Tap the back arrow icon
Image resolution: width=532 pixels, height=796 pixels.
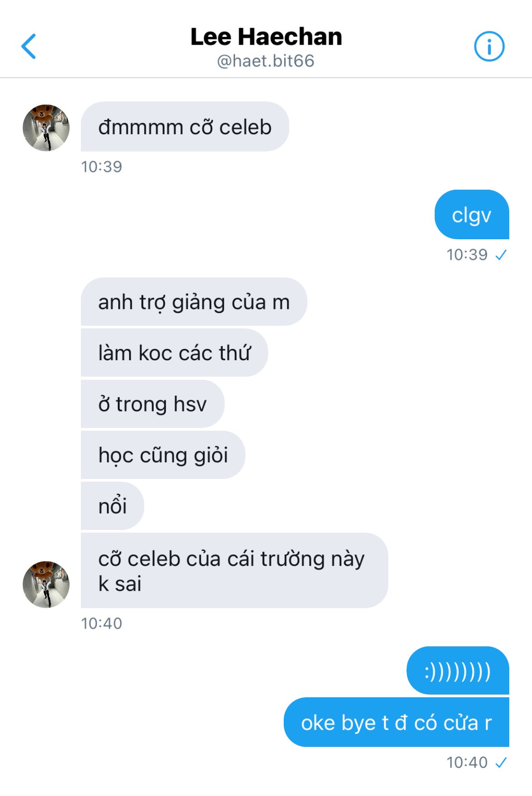pyautogui.click(x=29, y=46)
